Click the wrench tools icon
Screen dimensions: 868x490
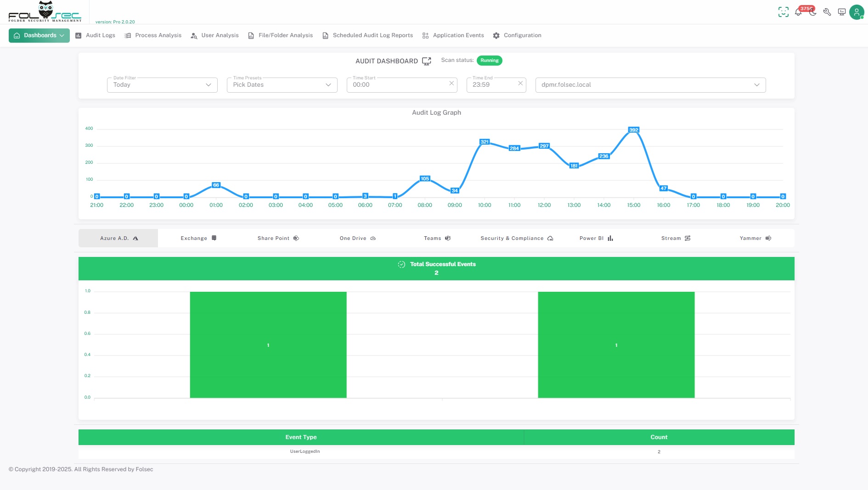coord(827,12)
